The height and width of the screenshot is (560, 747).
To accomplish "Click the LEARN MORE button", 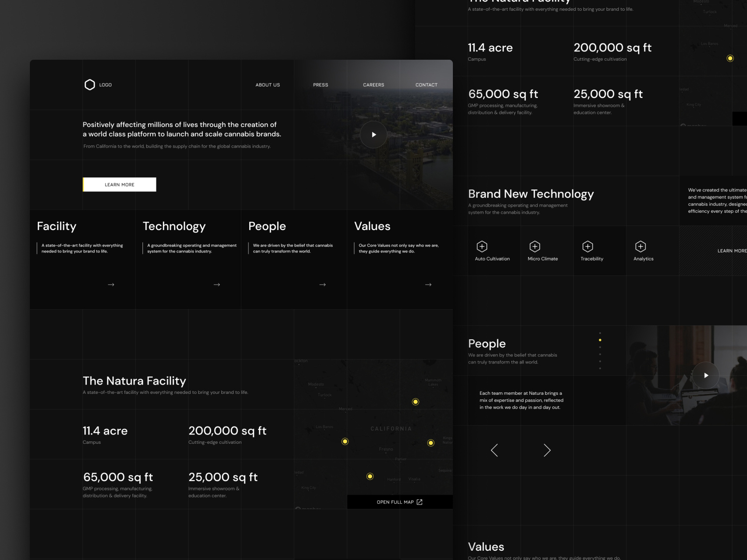I will coord(120,184).
